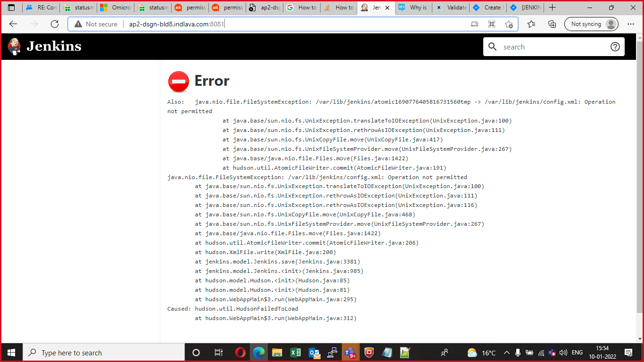Switch to the [JENKIN tab
The height and width of the screenshot is (362, 644).
526,8
